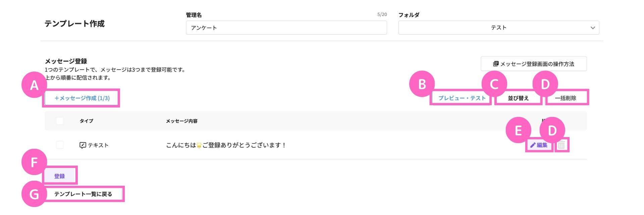Click the pink circle badge labeled B
Viewport: 644px width, 215px height.
coord(422,84)
